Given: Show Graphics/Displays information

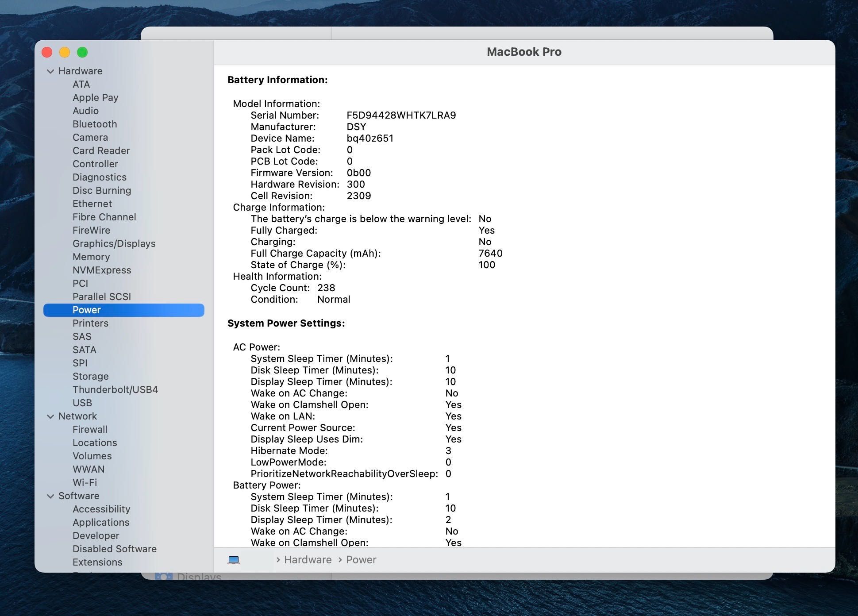Looking at the screenshot, I should 114,244.
